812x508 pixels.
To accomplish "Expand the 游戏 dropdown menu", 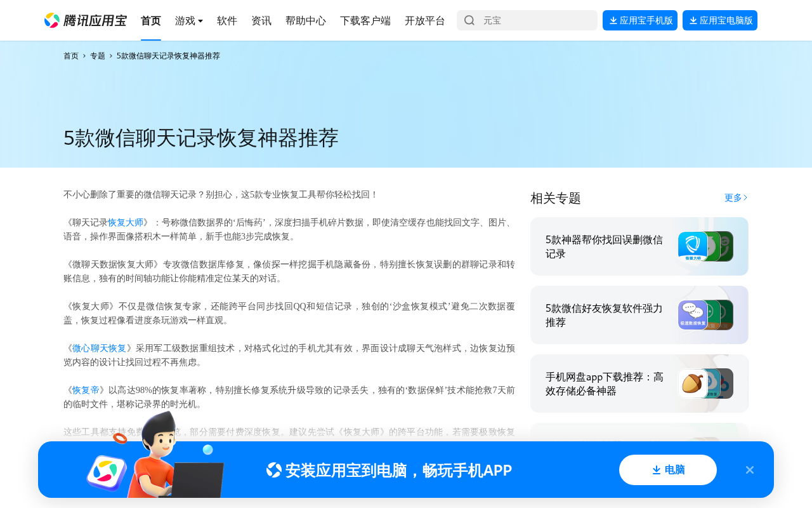I will point(189,20).
